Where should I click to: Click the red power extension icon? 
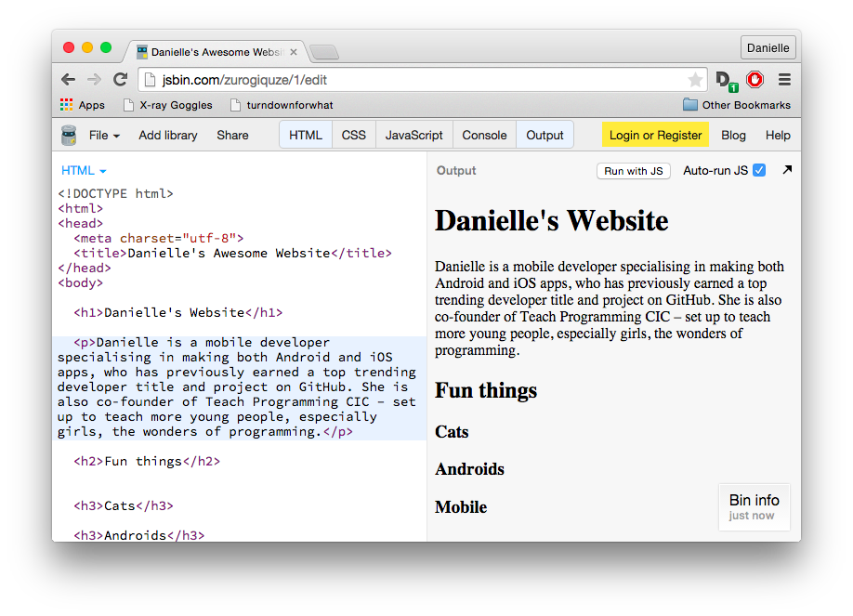pos(755,80)
